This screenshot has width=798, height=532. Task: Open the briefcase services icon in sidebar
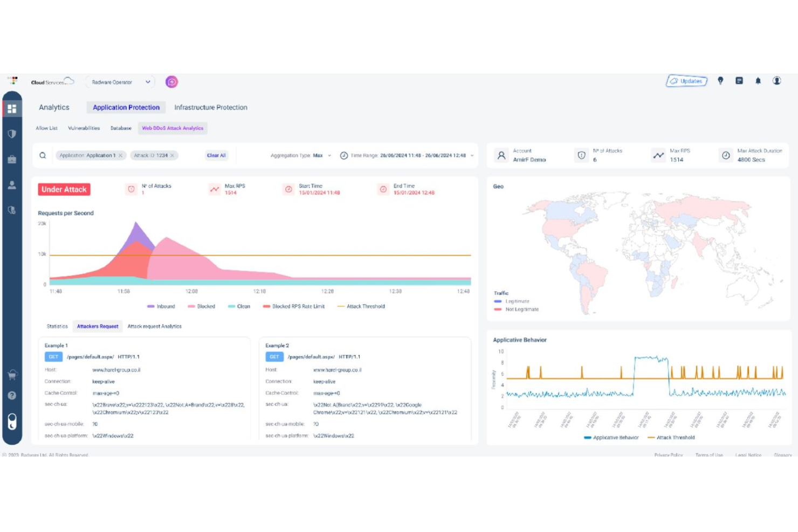tap(12, 159)
